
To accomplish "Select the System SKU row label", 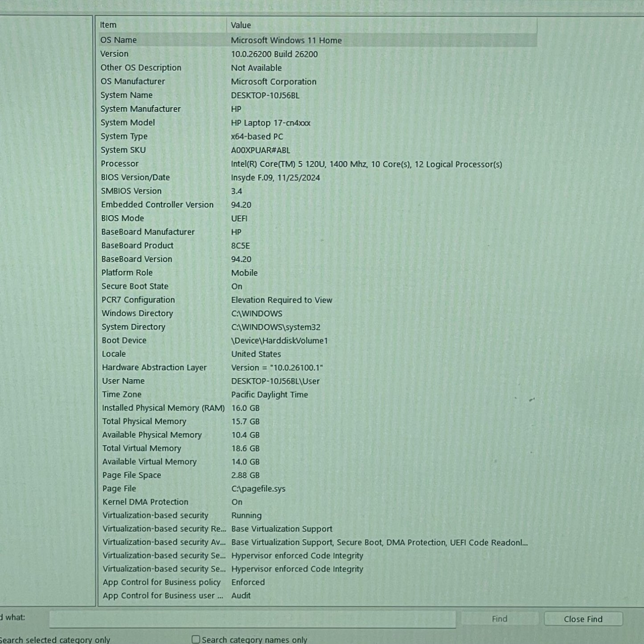I will click(x=123, y=150).
